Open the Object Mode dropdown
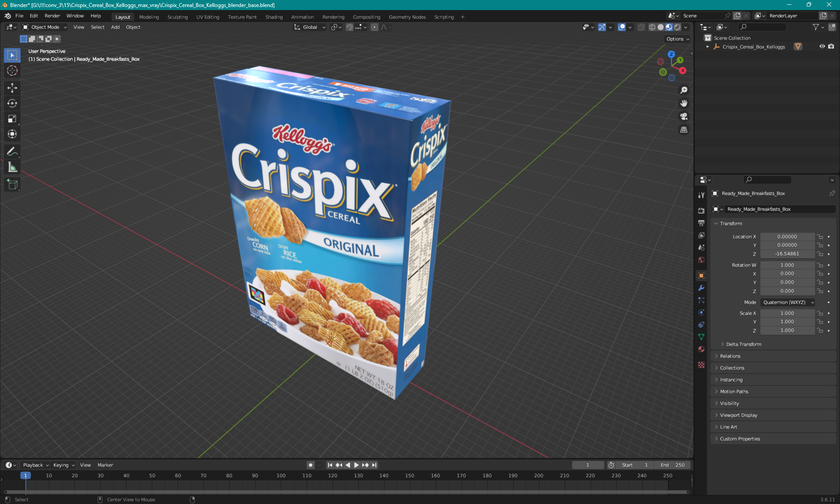The height and width of the screenshot is (504, 840). click(x=45, y=27)
